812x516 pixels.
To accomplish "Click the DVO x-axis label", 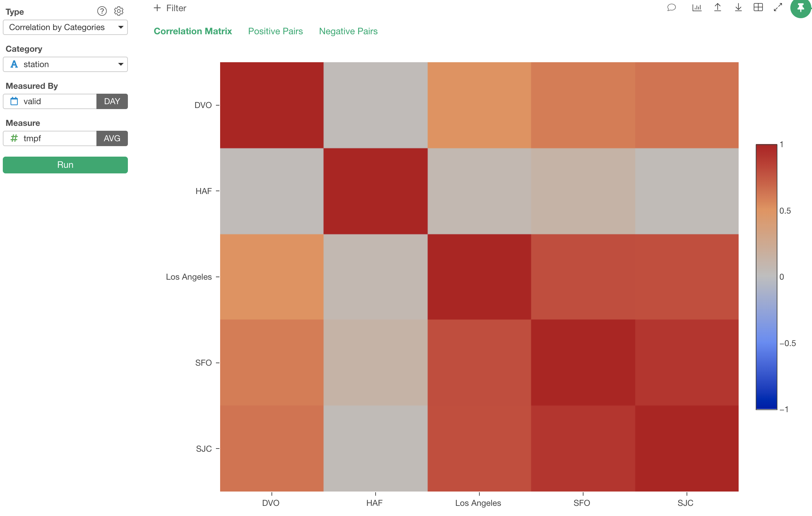I will (x=271, y=503).
